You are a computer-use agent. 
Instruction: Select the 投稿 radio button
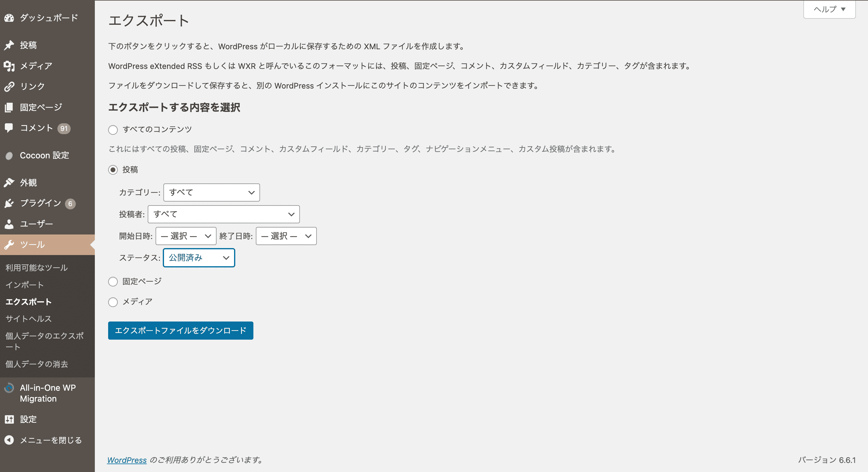(113, 170)
